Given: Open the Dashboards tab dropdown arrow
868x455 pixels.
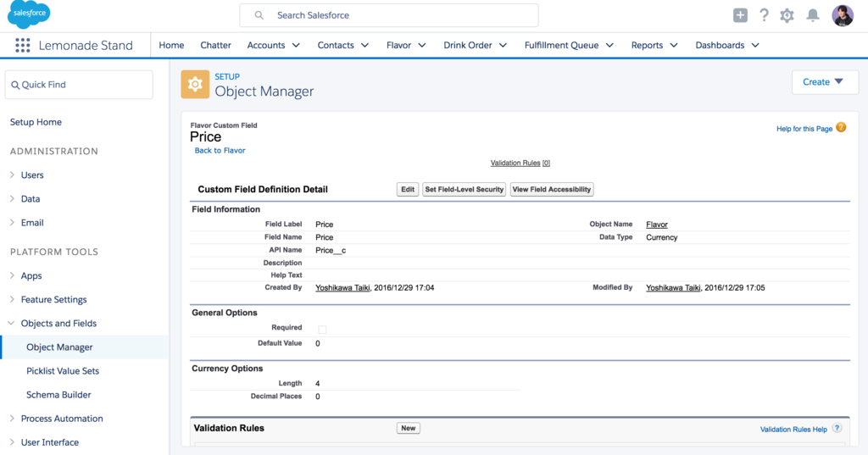Looking at the screenshot, I should 755,46.
